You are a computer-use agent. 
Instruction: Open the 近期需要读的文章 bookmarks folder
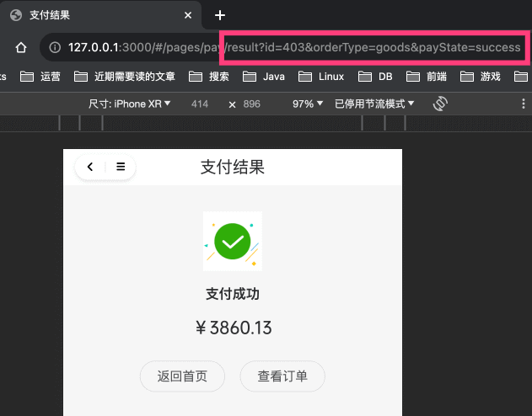(124, 77)
